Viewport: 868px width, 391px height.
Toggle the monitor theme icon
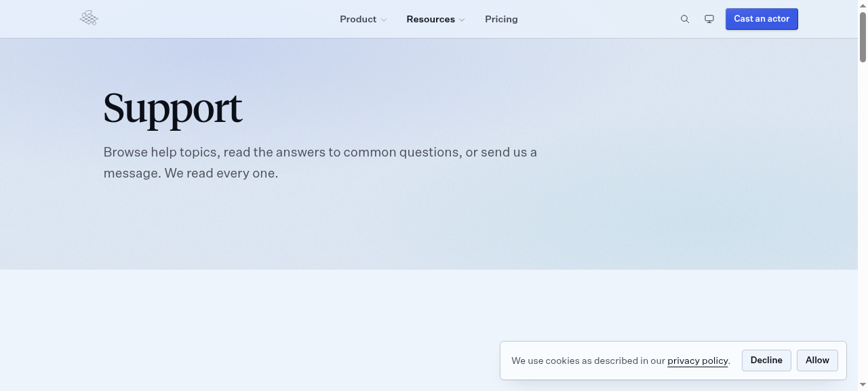click(x=709, y=19)
